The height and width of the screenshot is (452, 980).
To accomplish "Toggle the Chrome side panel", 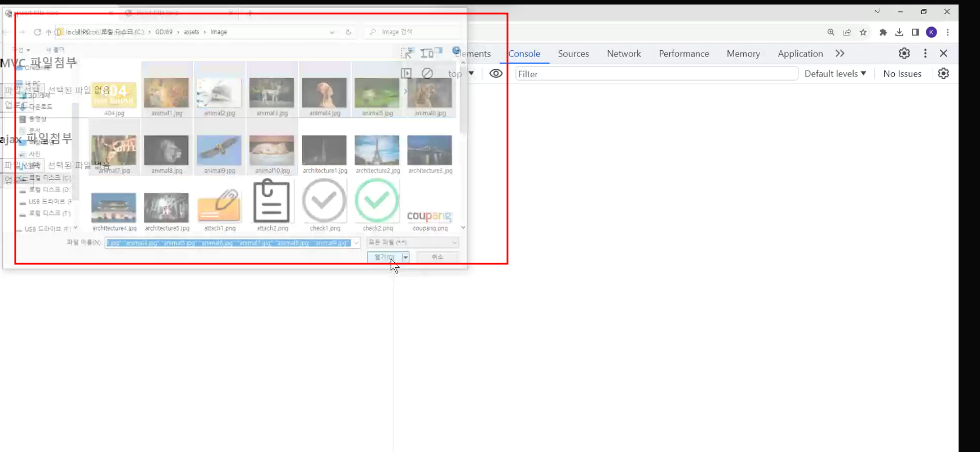I will pos(915,33).
